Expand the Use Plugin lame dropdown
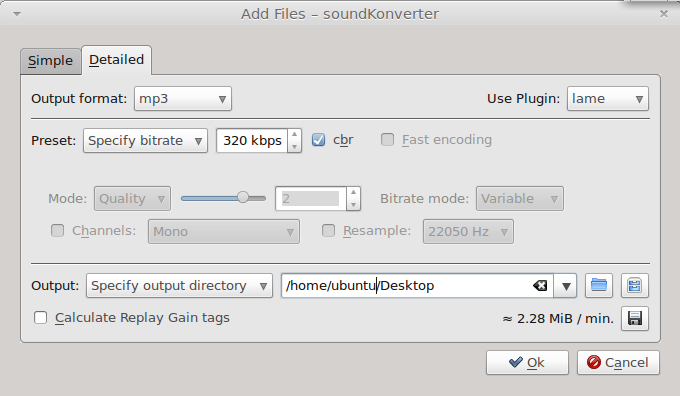 [608, 98]
